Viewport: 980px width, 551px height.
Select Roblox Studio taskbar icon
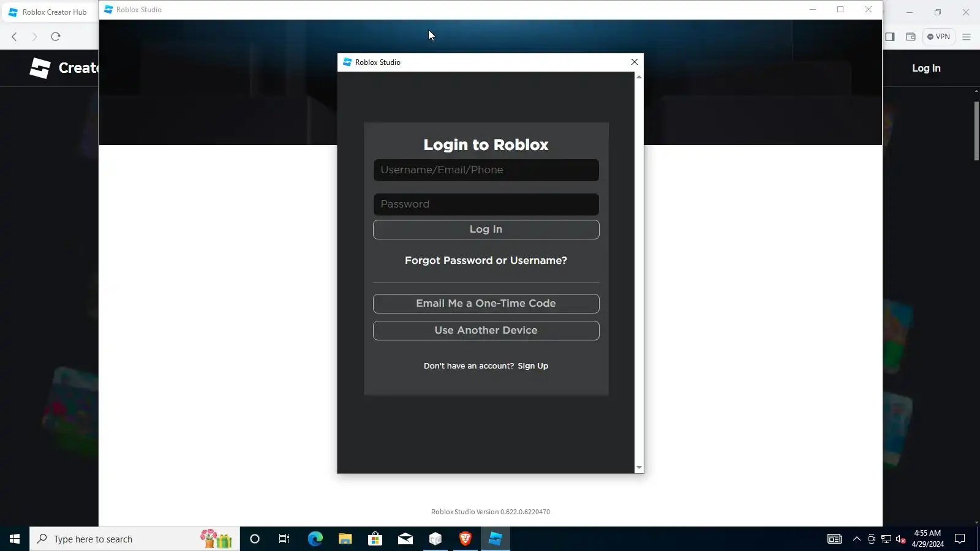tap(496, 539)
